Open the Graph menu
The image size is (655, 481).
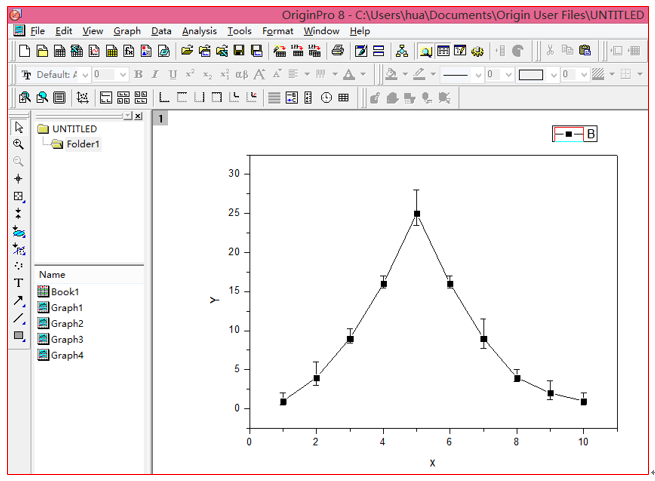point(127,31)
